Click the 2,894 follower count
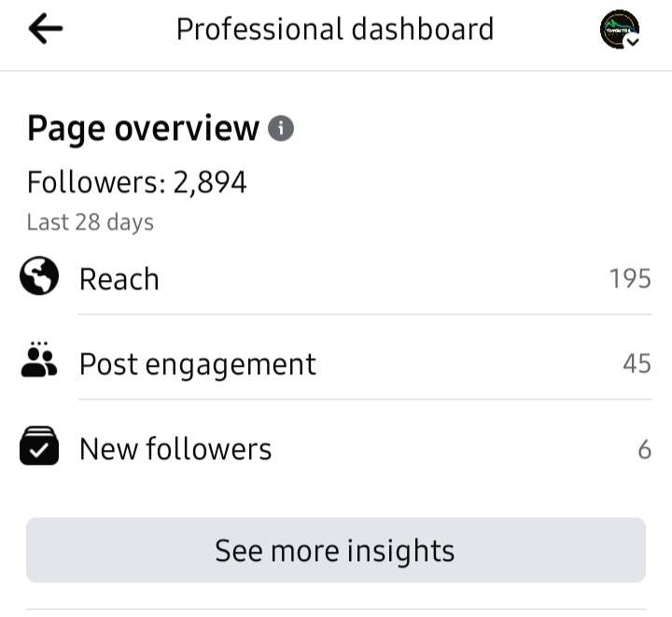Screen dimensions: 672x617 [x=210, y=182]
